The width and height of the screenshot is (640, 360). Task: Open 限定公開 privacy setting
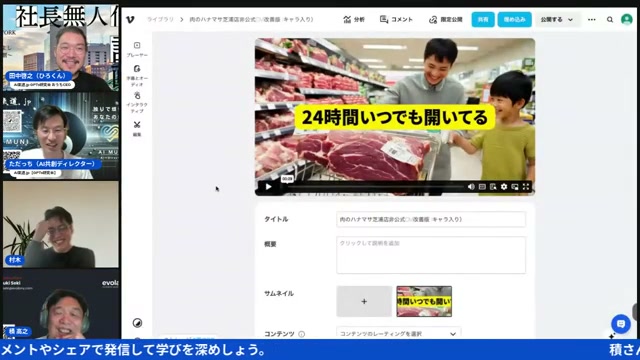(446, 19)
